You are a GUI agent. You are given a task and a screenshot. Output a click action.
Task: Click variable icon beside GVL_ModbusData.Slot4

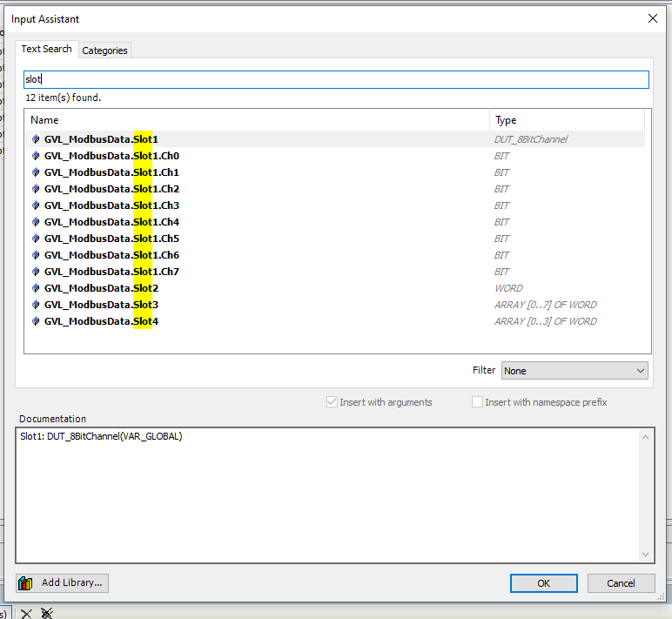(36, 321)
